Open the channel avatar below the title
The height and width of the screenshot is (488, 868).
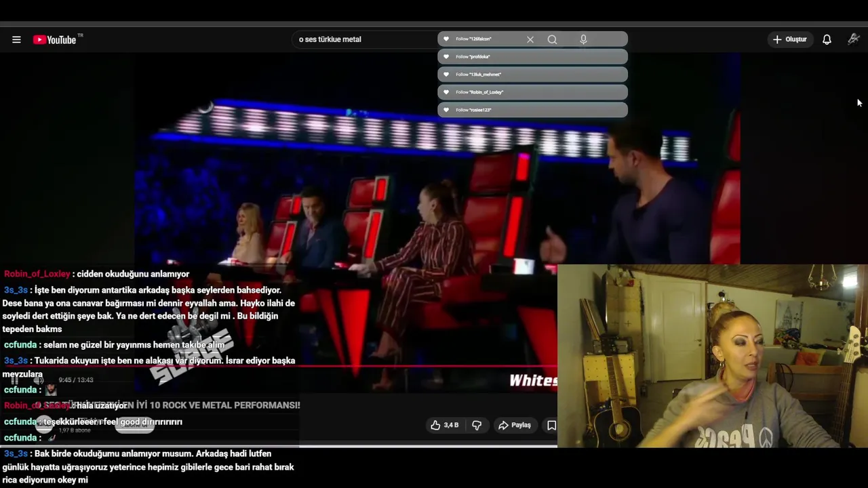pyautogui.click(x=44, y=425)
